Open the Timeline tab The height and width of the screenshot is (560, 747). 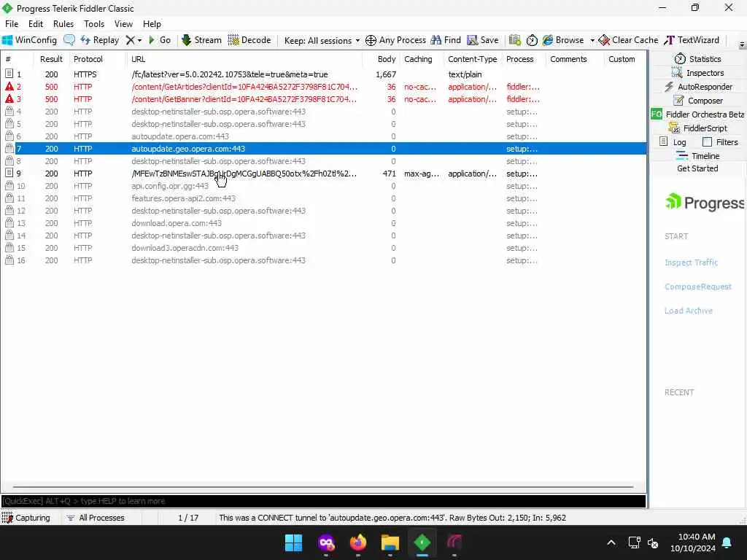pos(698,156)
